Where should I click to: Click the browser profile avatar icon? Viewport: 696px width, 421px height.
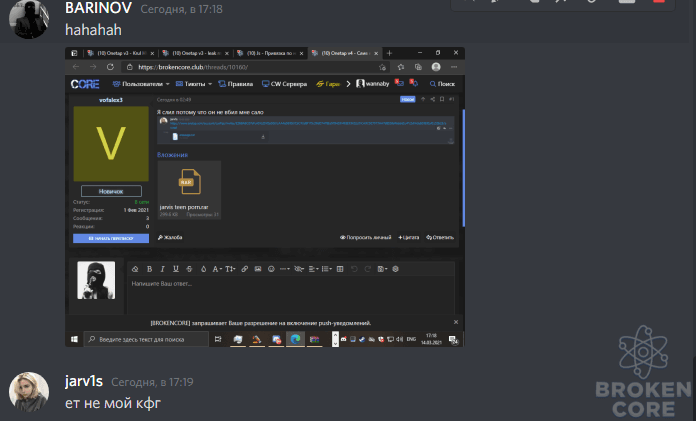(x=436, y=67)
